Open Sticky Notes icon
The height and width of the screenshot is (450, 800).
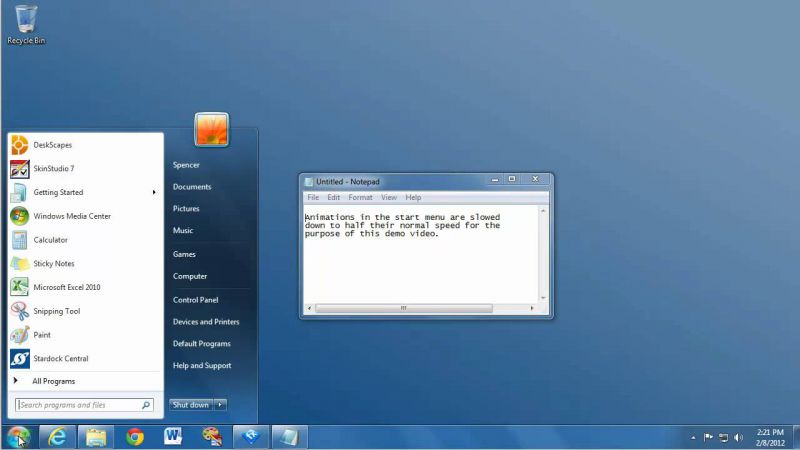(19, 264)
